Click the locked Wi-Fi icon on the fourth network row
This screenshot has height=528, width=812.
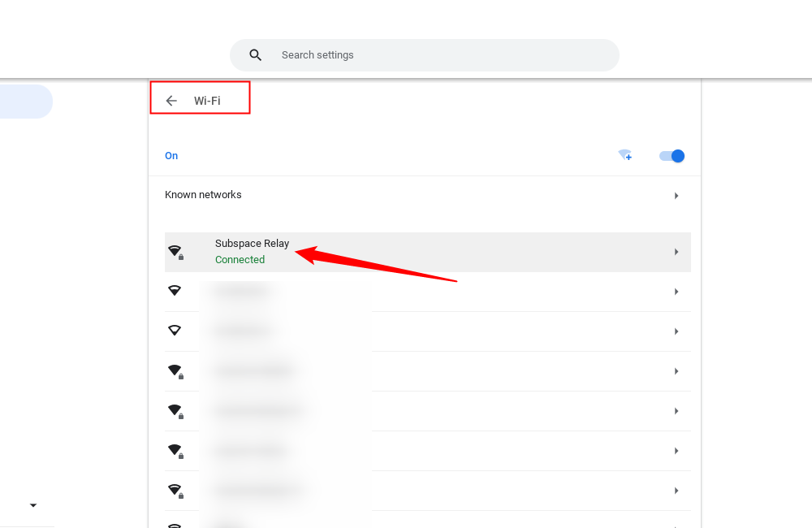coord(177,370)
